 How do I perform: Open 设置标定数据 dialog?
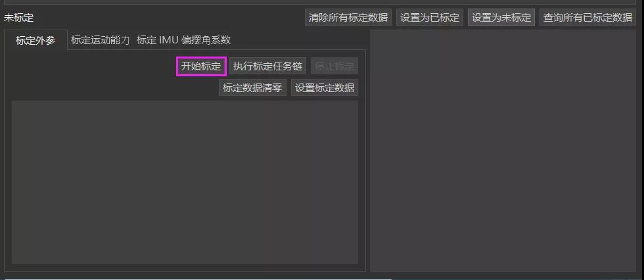point(325,87)
